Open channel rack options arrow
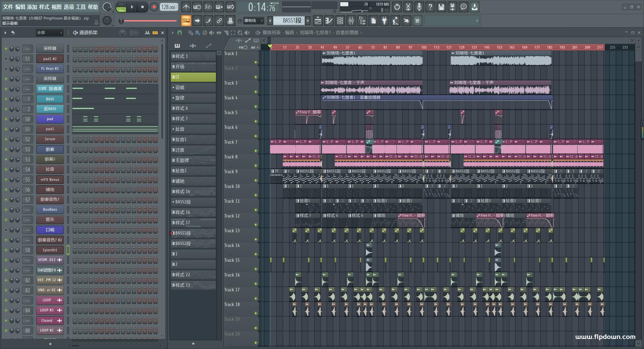644x349 pixels. tap(5, 33)
